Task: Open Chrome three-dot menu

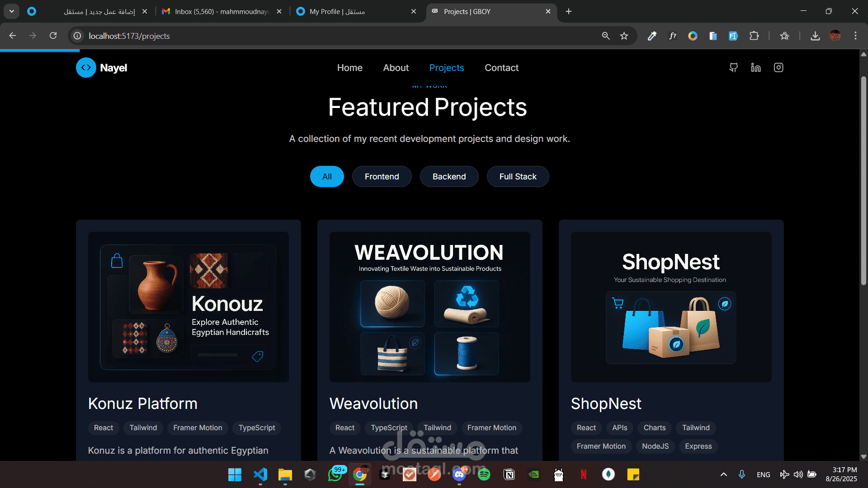Action: (x=855, y=36)
